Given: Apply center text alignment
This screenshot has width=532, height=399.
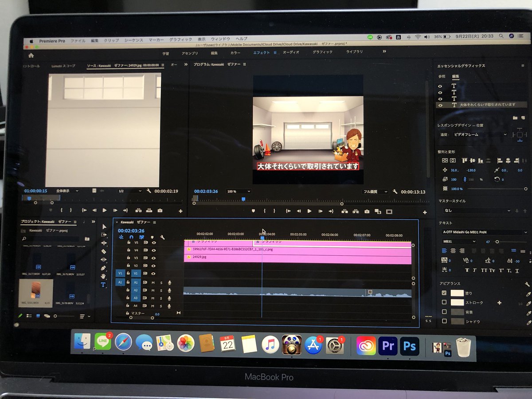Looking at the screenshot, I should [x=453, y=251].
